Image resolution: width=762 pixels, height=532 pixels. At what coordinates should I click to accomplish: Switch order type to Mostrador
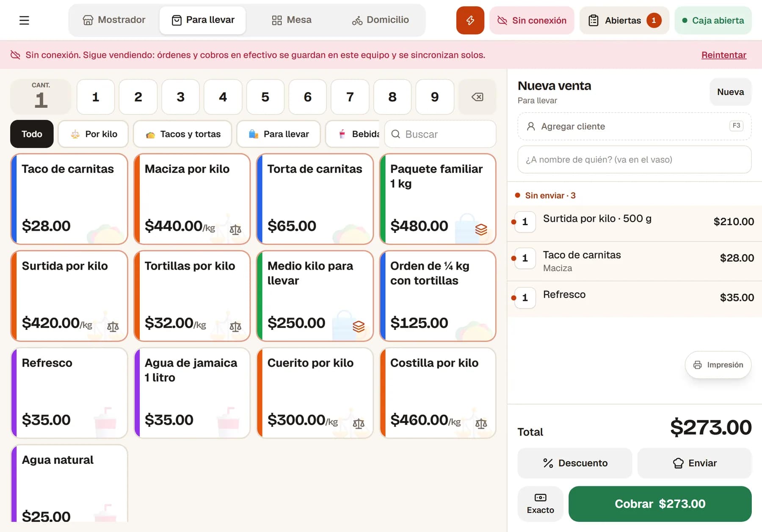(114, 20)
